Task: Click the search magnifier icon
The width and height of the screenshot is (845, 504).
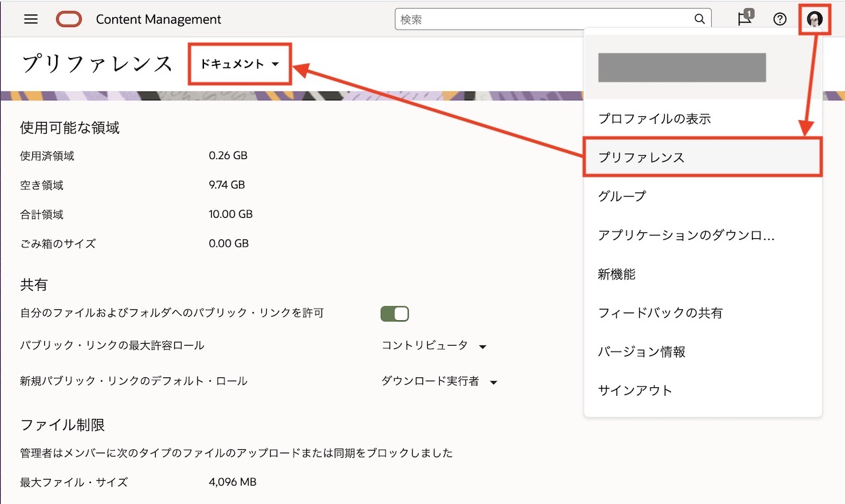Action: point(698,19)
